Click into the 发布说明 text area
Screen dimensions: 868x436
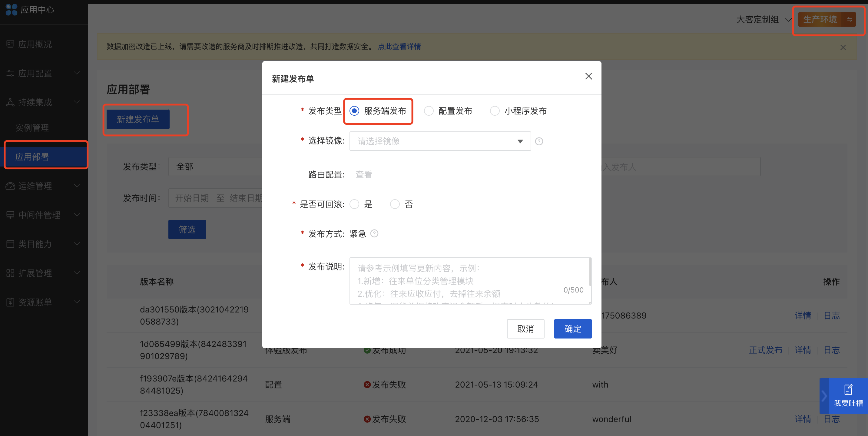coord(470,281)
